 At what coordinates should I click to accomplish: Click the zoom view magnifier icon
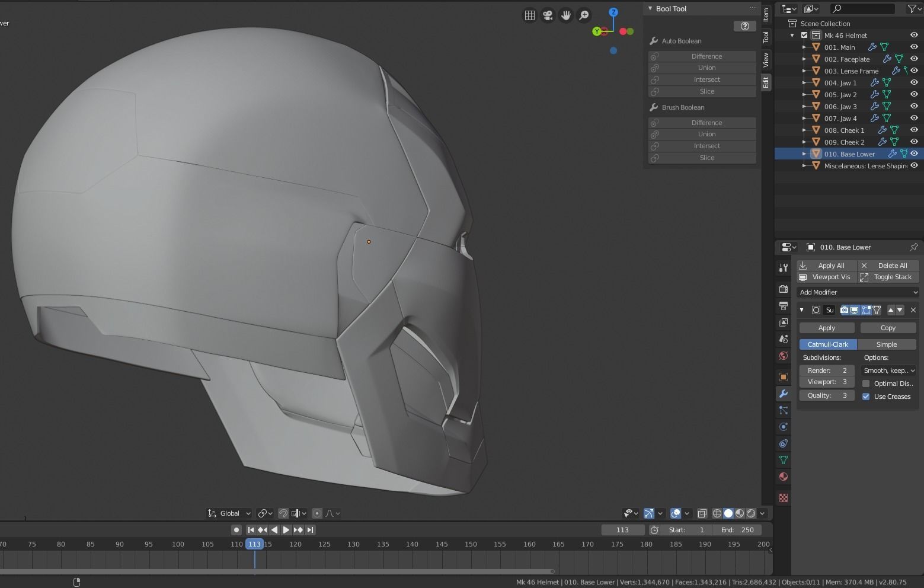point(584,15)
